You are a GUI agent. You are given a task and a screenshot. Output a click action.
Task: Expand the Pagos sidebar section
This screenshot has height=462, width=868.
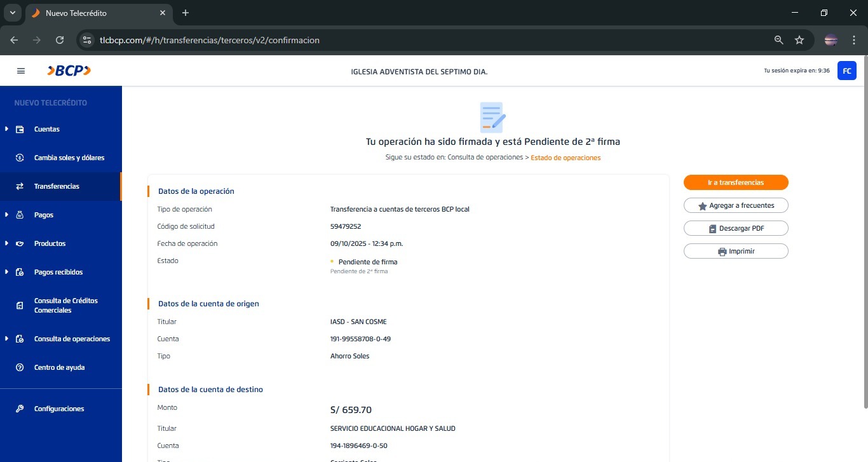[7, 215]
